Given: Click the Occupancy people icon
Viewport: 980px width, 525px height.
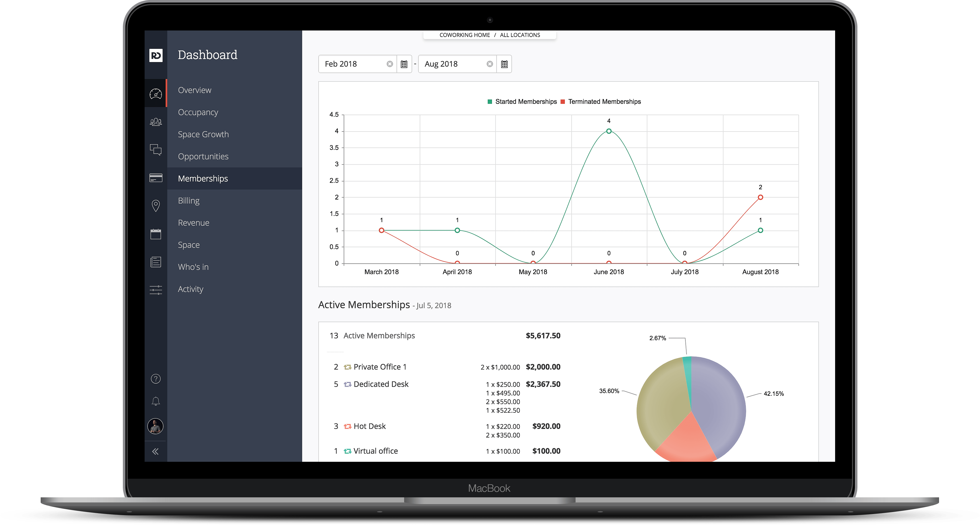Looking at the screenshot, I should pyautogui.click(x=156, y=122).
